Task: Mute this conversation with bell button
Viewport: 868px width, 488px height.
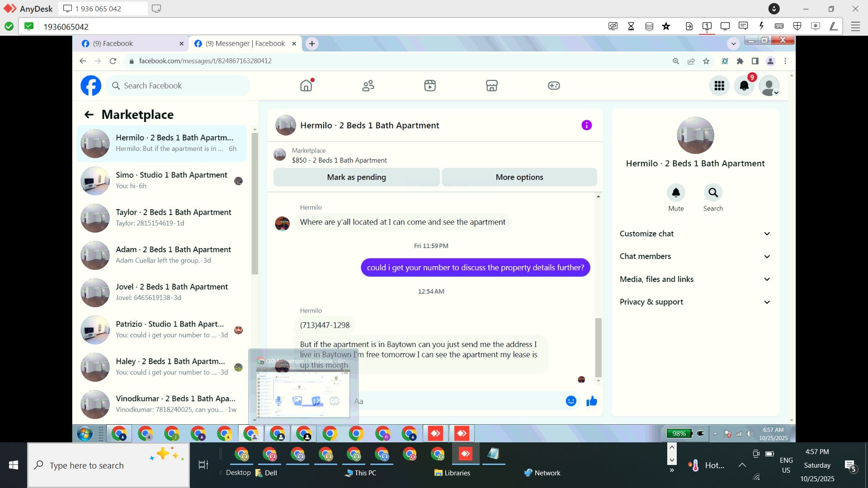Action: [x=676, y=193]
